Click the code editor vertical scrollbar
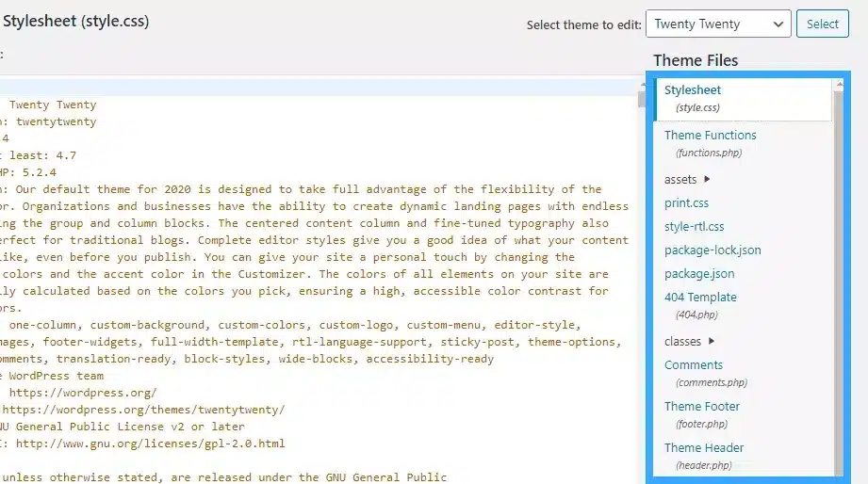This screenshot has width=868, height=484. [642, 282]
